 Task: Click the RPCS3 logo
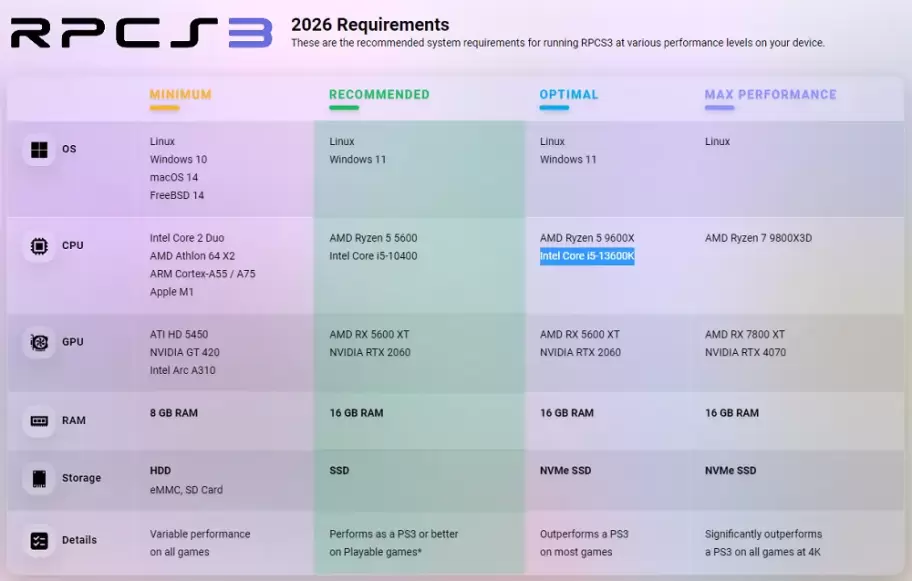pyautogui.click(x=141, y=33)
